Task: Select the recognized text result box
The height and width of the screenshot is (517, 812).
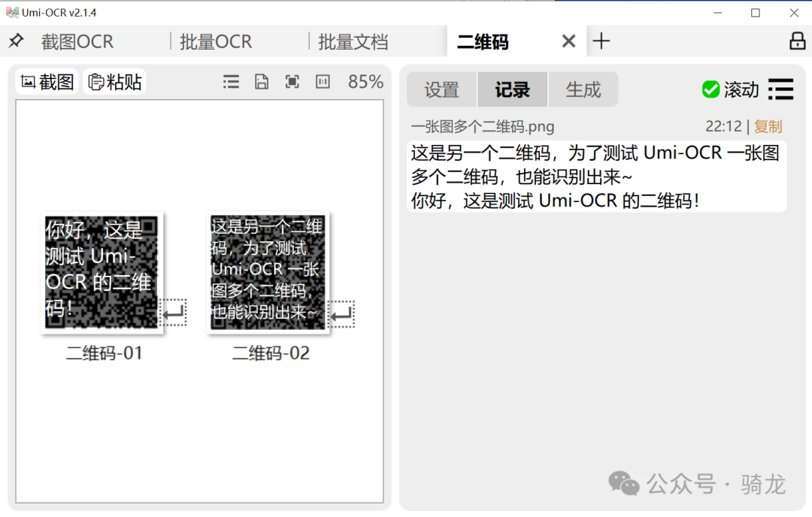Action: point(596,177)
